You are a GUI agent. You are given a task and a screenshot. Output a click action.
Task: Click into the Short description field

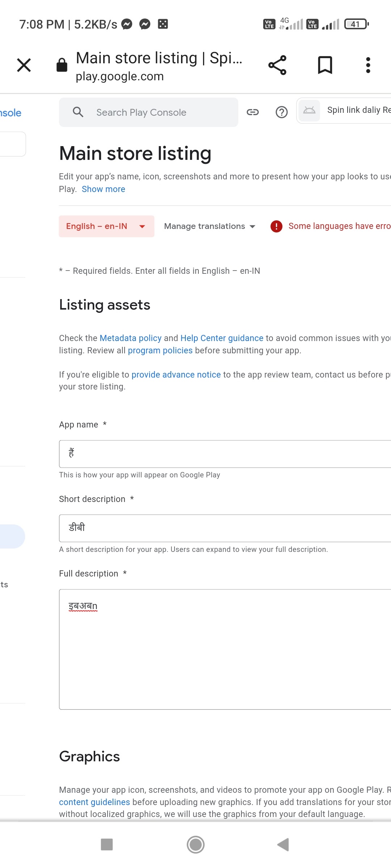(x=224, y=528)
